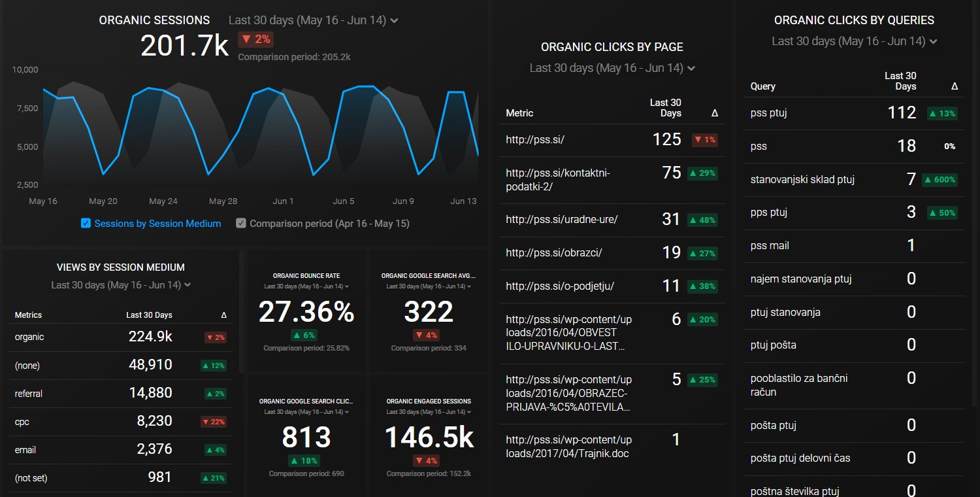Select the OBRAZEC-PRIJAVA page URL row
This screenshot has height=497, width=980.
pos(612,394)
